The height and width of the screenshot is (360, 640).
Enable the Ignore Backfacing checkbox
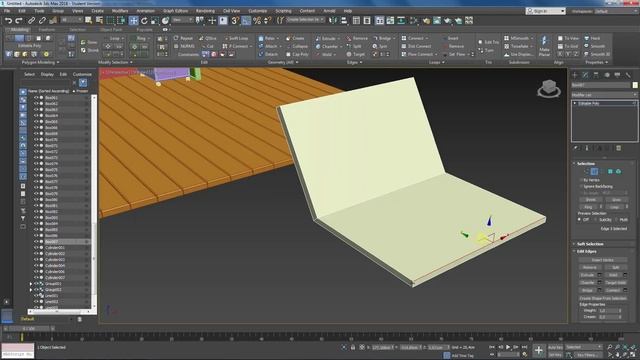point(581,187)
